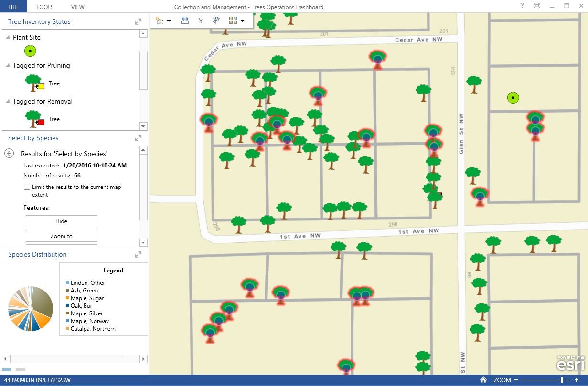This screenshot has width=588, height=386.
Task: Open the dropdown next to the features tool
Action: 170,20
